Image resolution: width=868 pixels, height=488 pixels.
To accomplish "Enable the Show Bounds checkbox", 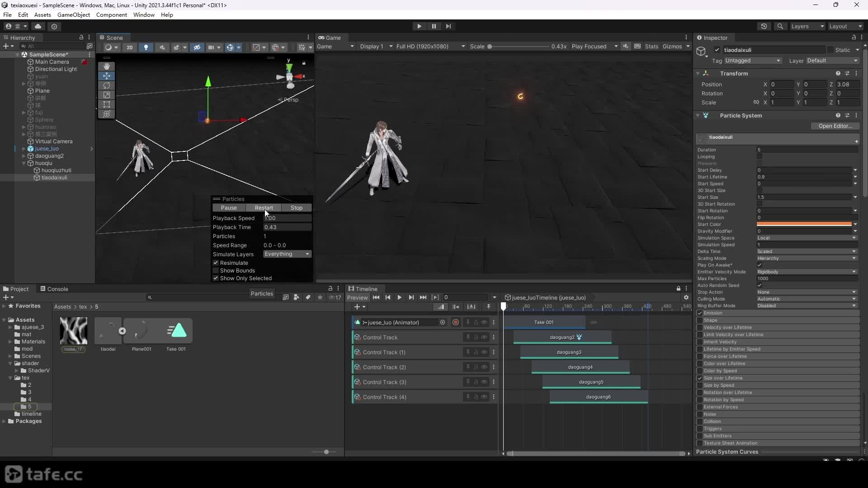I will [x=216, y=270].
